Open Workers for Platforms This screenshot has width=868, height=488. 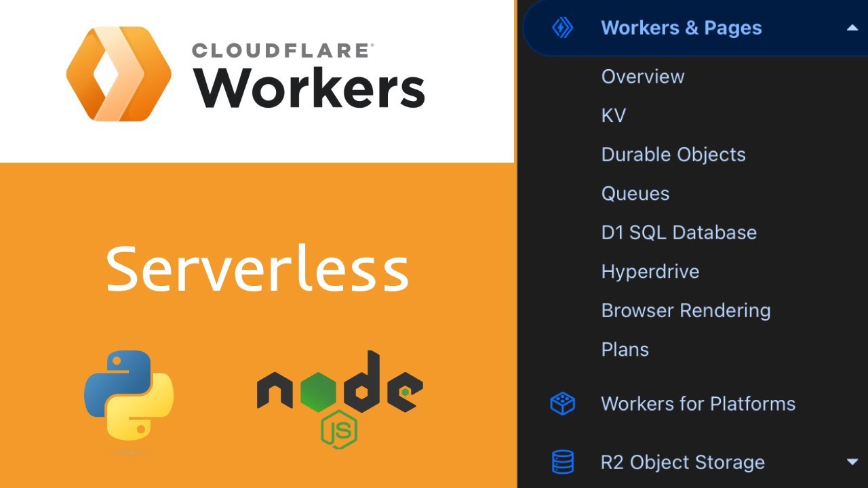point(698,404)
